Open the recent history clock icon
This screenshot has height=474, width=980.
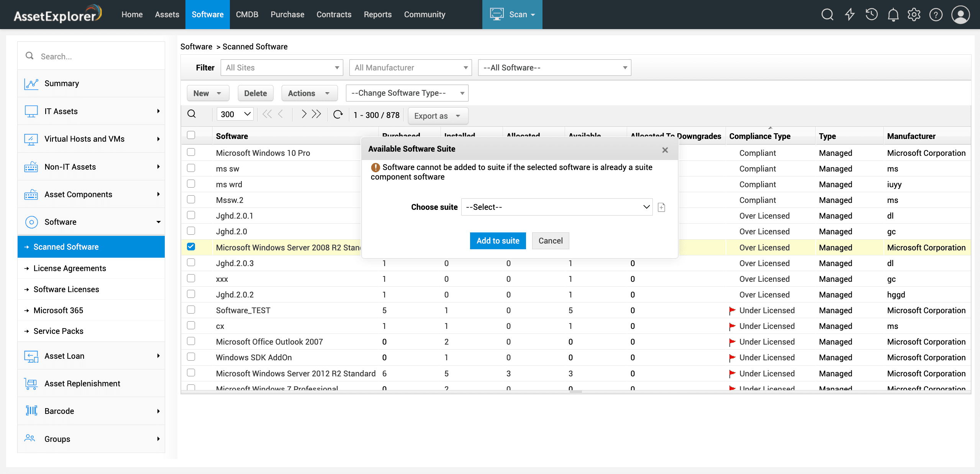point(872,15)
